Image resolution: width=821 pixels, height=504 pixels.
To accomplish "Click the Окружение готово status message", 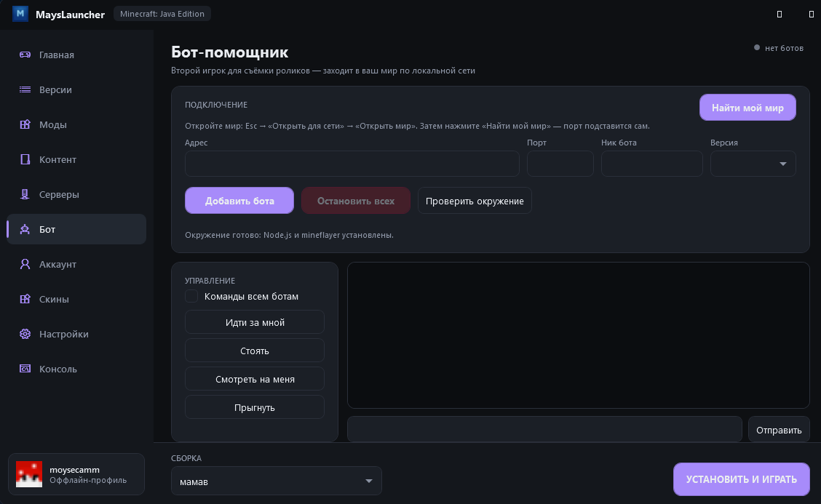I will point(289,235).
